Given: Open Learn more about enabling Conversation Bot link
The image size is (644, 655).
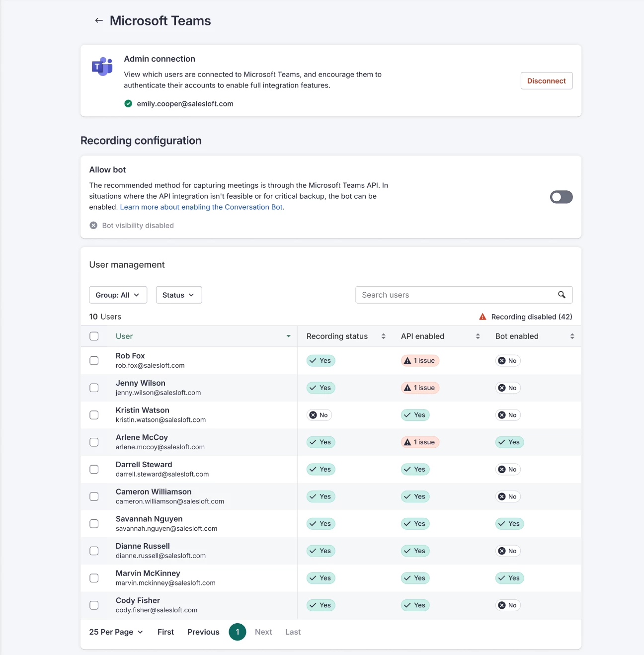Looking at the screenshot, I should (201, 207).
